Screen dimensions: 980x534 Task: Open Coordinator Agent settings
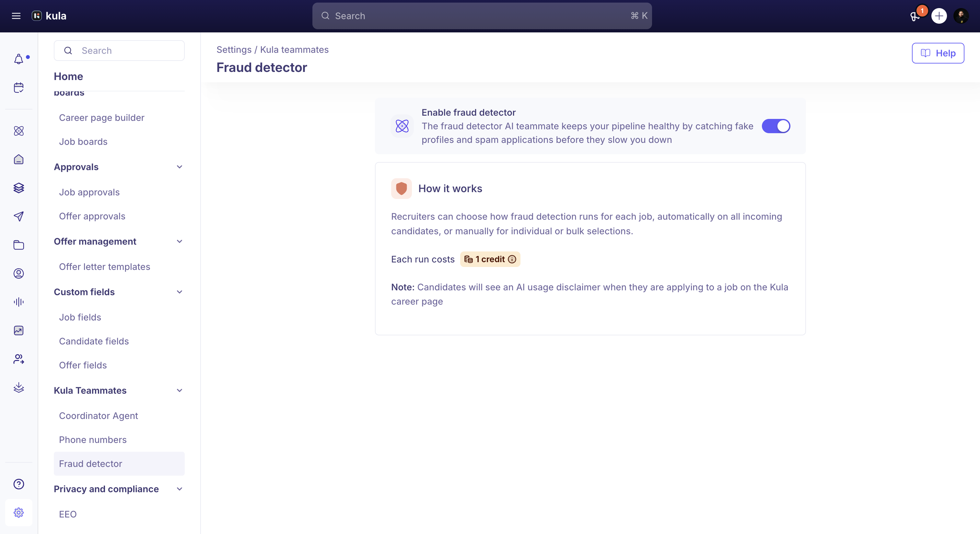tap(99, 416)
